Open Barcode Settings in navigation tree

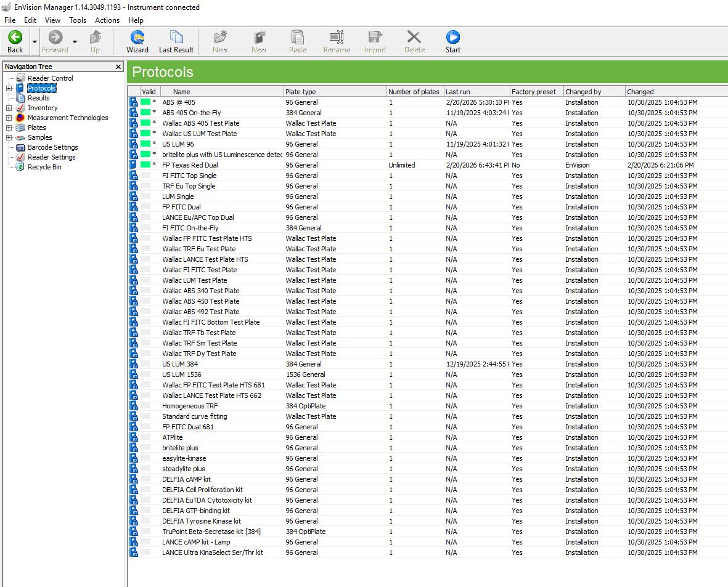point(52,147)
